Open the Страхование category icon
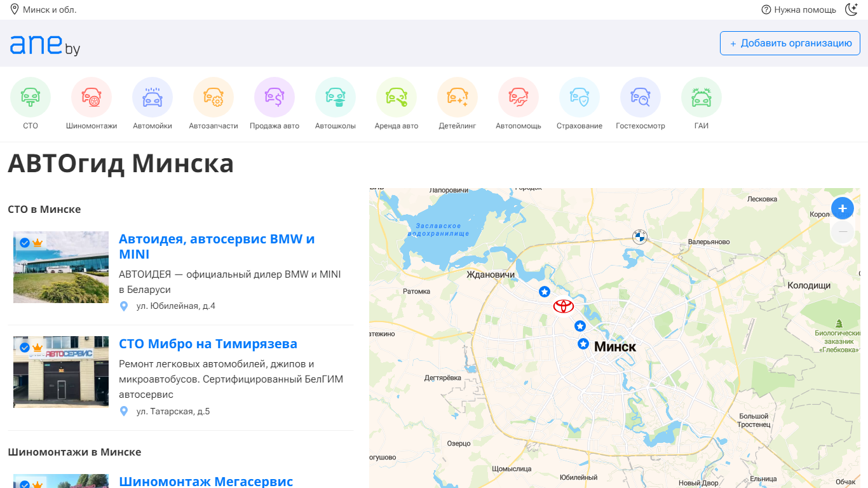The height and width of the screenshot is (488, 868). pyautogui.click(x=580, y=97)
